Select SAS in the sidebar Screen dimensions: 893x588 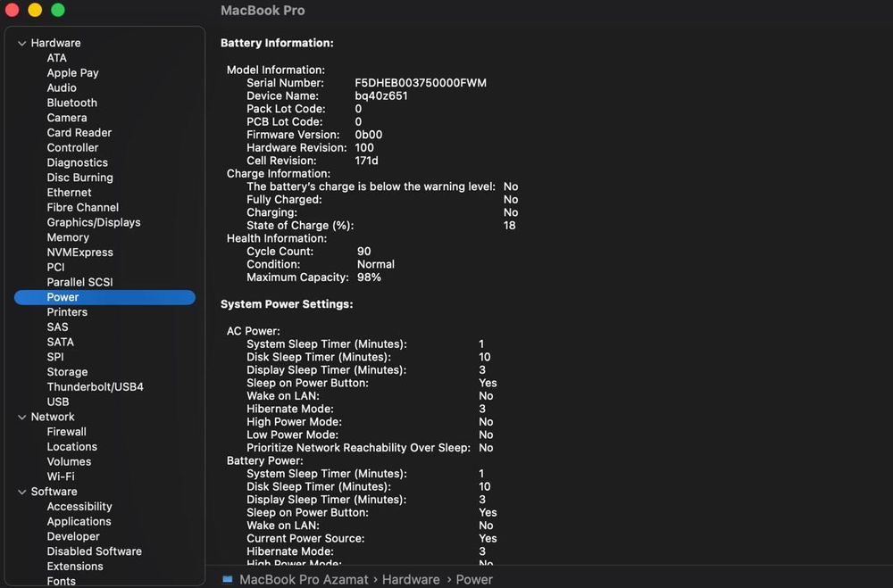click(x=57, y=327)
